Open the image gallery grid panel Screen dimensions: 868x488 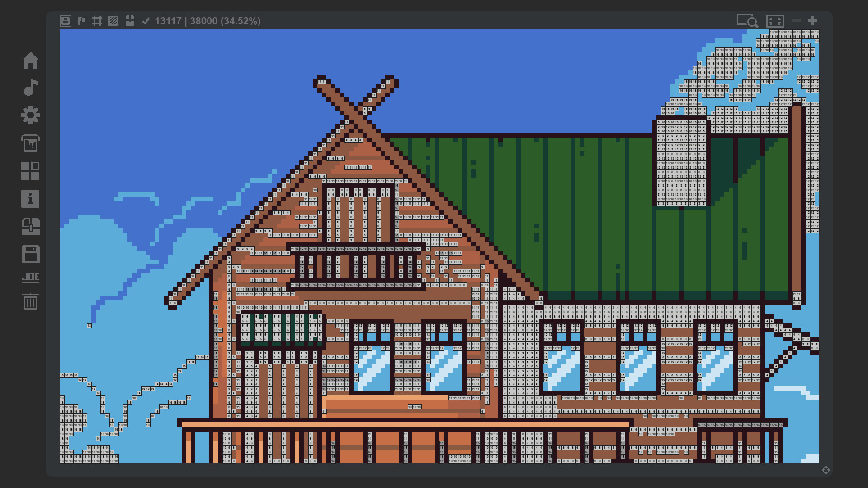tap(30, 171)
